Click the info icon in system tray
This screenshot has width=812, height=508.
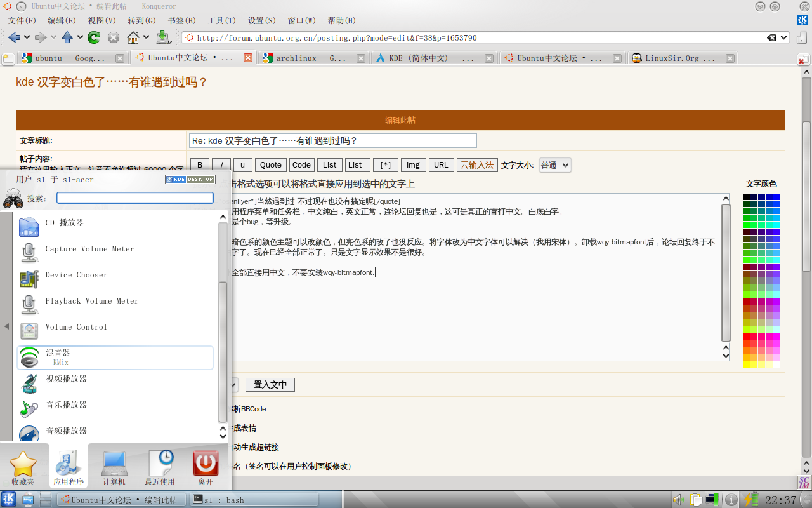click(731, 500)
